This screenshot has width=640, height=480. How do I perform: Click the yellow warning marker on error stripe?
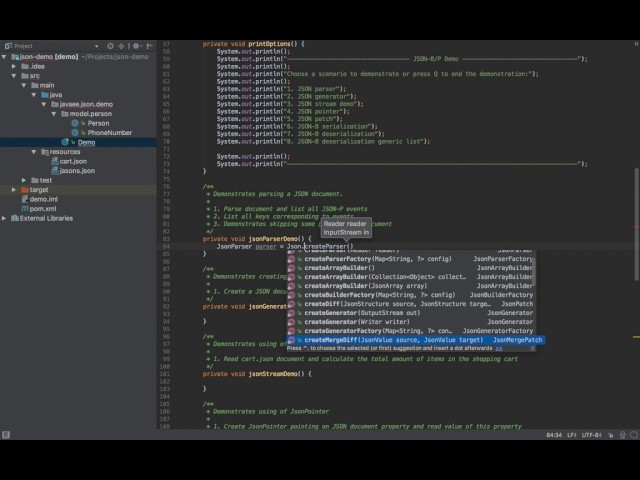click(x=636, y=337)
